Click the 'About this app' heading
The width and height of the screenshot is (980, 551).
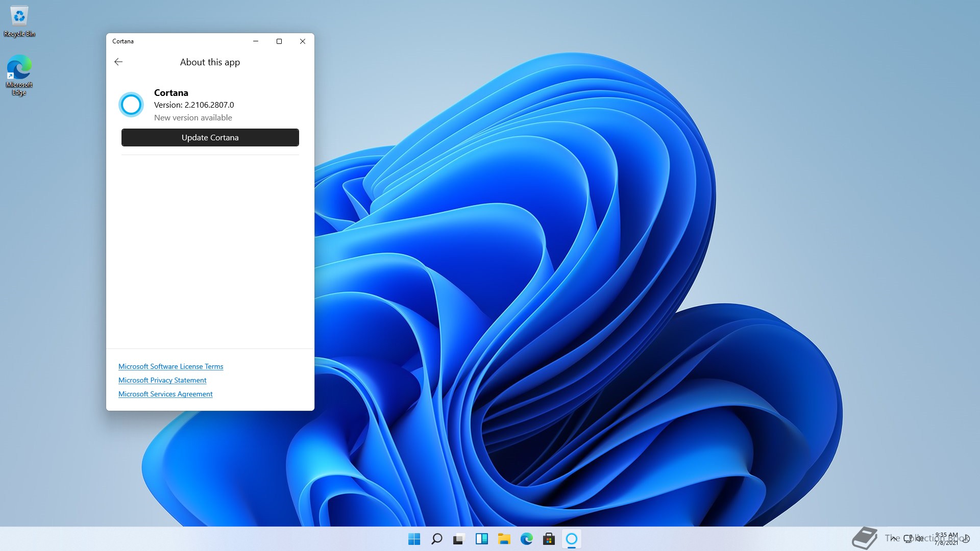(x=210, y=62)
